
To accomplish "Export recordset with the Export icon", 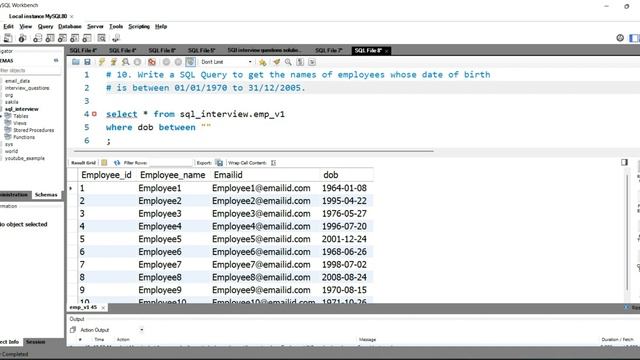I will click(x=219, y=162).
